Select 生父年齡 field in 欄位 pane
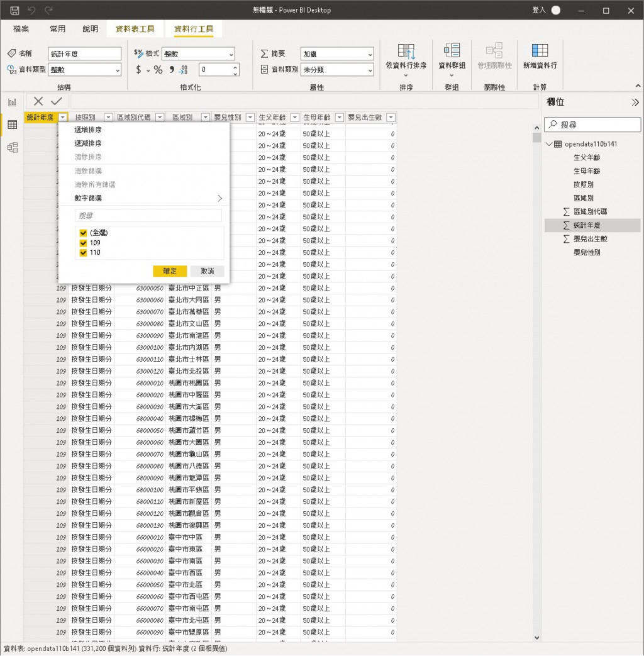This screenshot has height=656, width=644. (x=587, y=158)
